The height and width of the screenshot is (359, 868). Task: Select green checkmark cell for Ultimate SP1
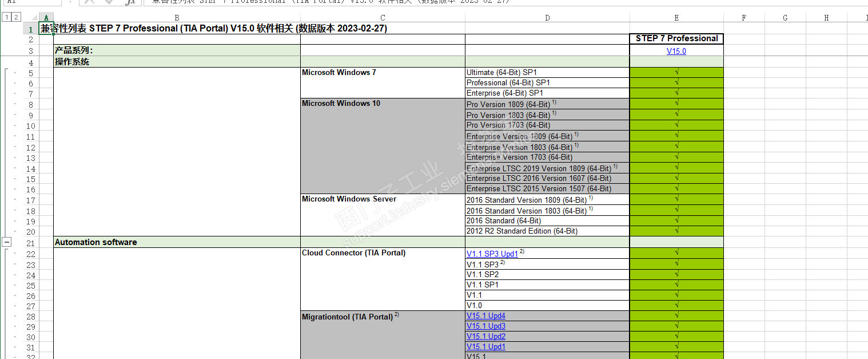[x=676, y=73]
